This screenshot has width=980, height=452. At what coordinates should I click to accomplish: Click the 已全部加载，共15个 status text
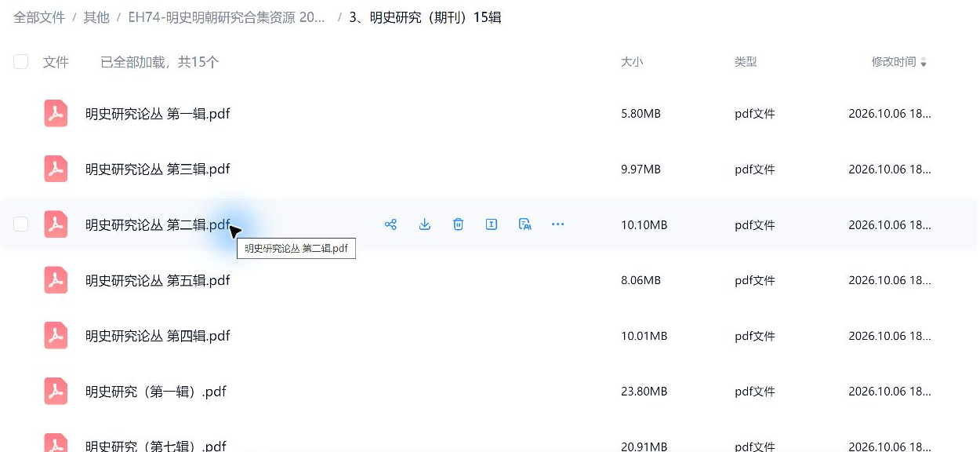click(x=159, y=62)
